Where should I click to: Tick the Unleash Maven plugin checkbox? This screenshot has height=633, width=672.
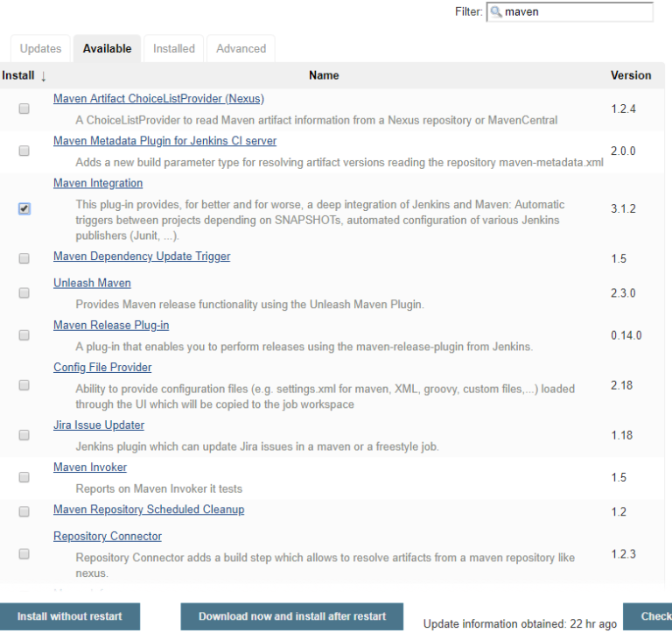pyautogui.click(x=24, y=293)
